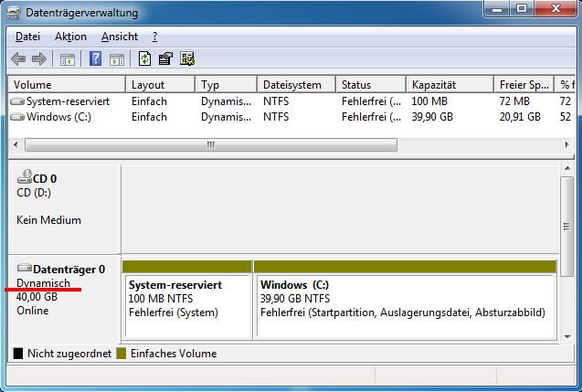Click the down arrow of disk pane scrollbar
582x392 pixels.
point(567,336)
